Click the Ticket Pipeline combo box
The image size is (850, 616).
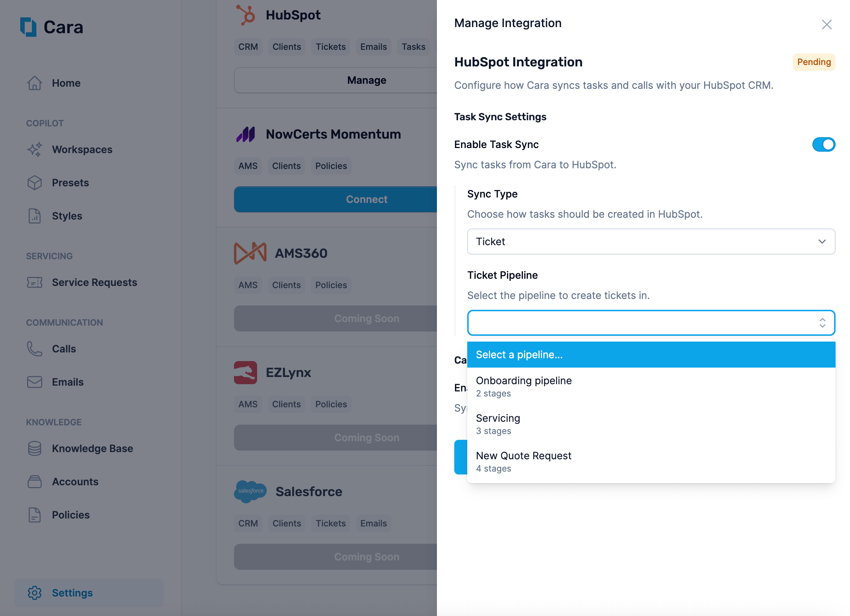651,322
